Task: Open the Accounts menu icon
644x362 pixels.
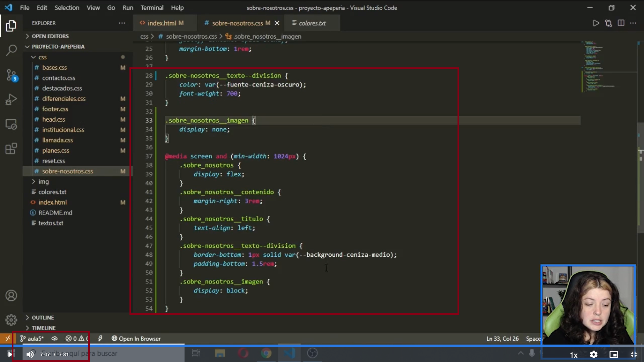Action: coord(11,296)
